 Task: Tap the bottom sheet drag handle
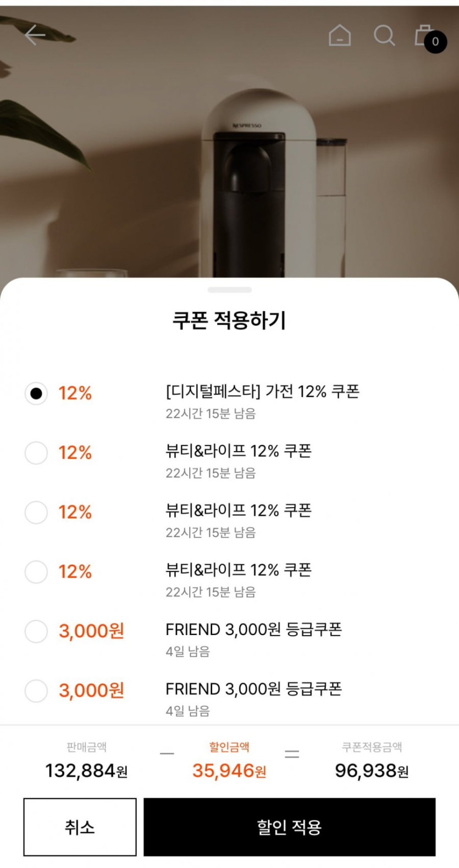tap(230, 290)
